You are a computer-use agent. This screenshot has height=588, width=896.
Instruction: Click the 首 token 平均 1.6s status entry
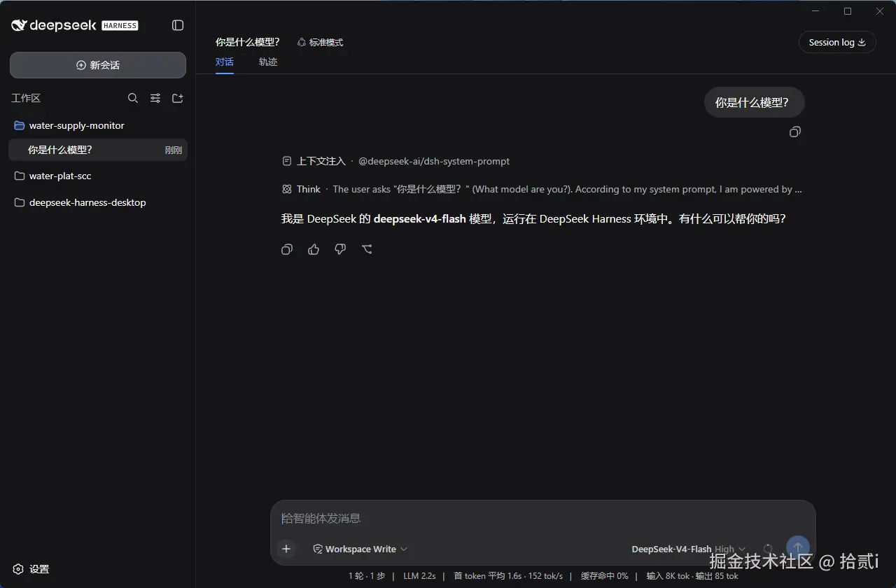(487, 576)
